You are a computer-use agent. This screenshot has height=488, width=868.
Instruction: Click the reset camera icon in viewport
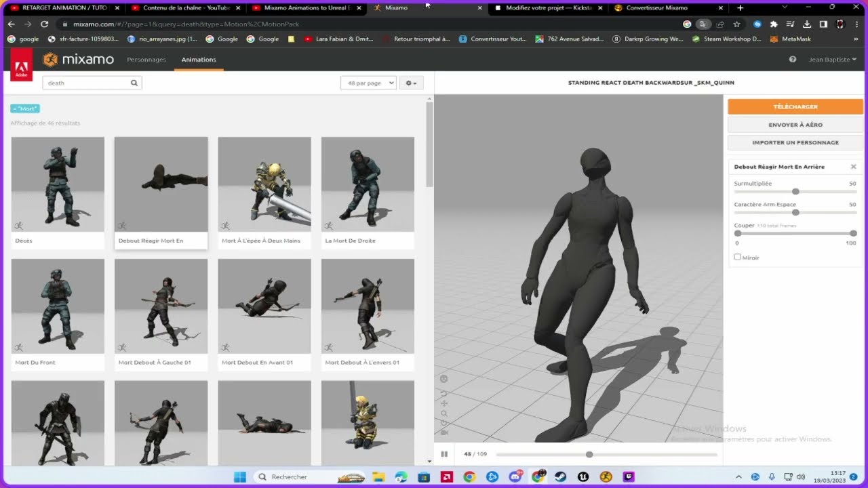(x=444, y=423)
